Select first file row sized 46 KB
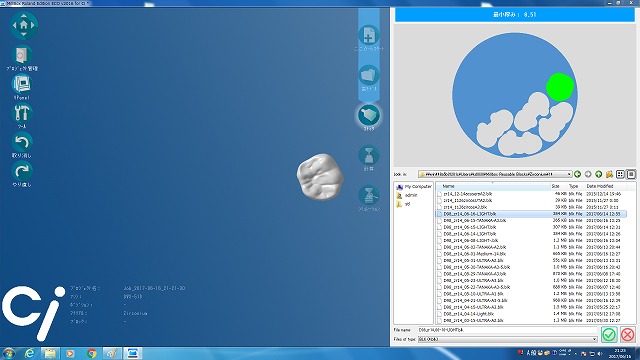Image resolution: width=640 pixels, height=360 pixels. (x=531, y=194)
